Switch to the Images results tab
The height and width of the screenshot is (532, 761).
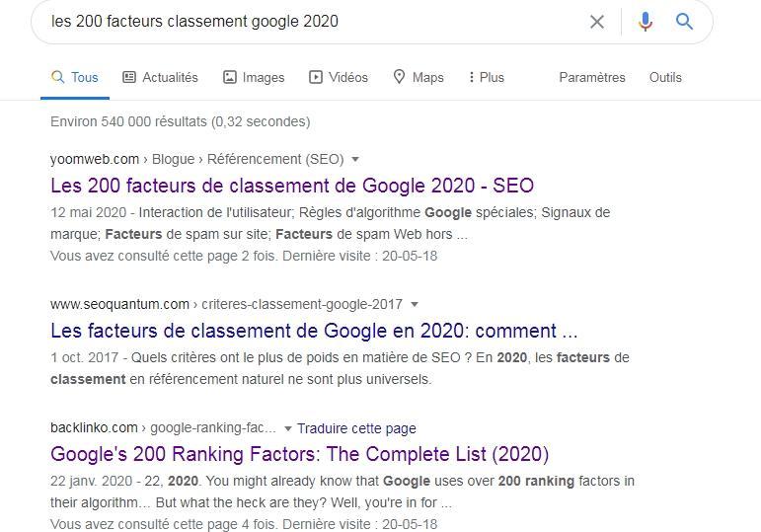[254, 77]
